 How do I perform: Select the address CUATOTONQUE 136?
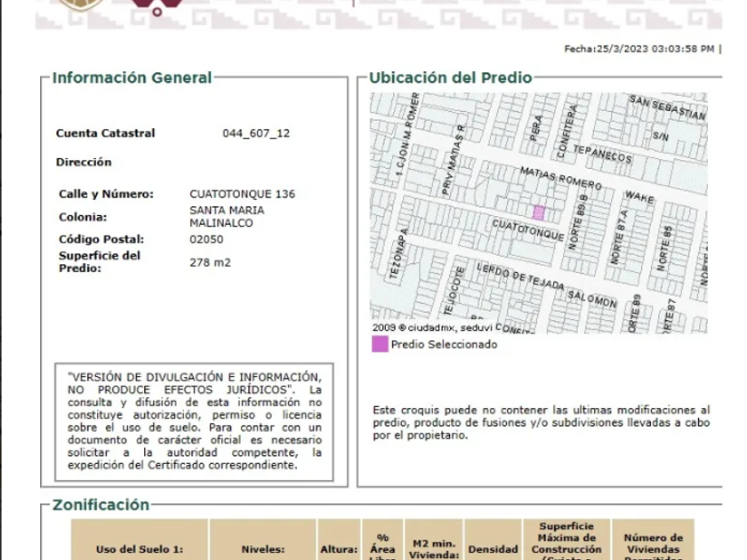pos(242,194)
